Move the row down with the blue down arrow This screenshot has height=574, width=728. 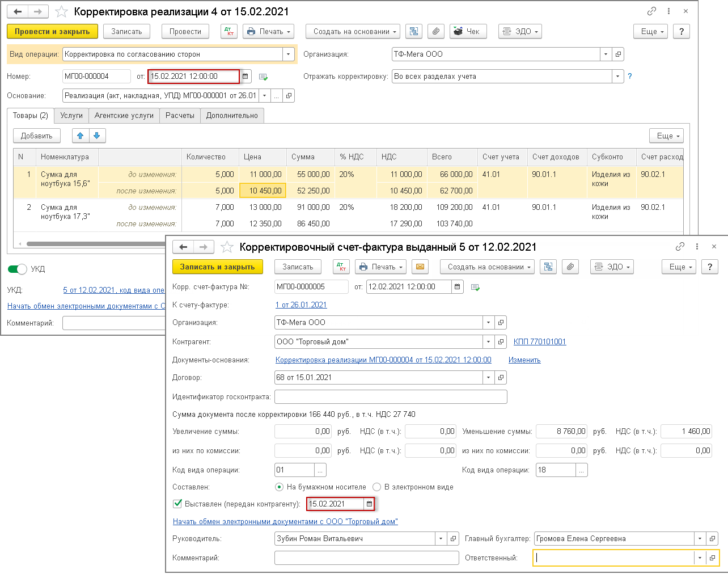(x=97, y=136)
